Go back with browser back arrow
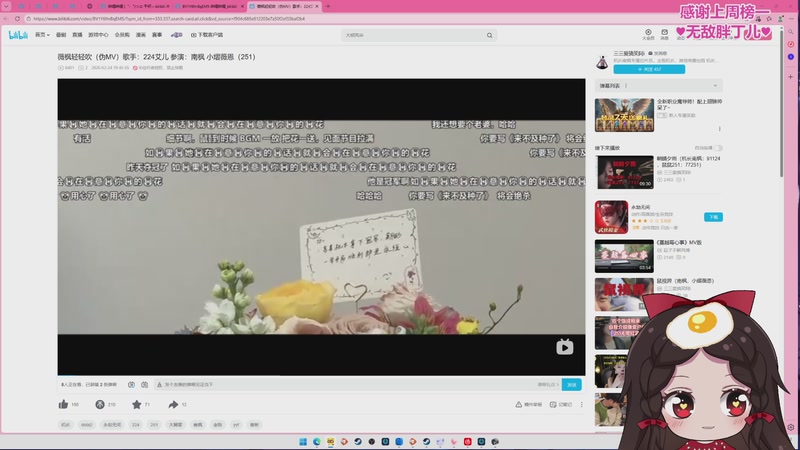The image size is (800, 450). (x=6, y=19)
